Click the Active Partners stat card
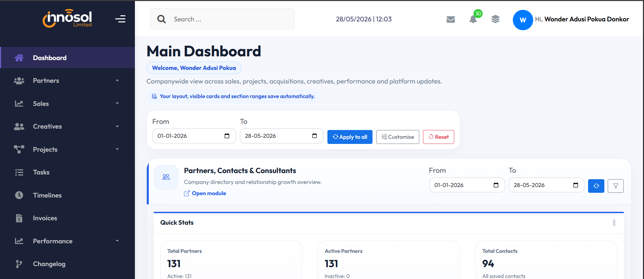The width and height of the screenshot is (644, 279). (388, 260)
